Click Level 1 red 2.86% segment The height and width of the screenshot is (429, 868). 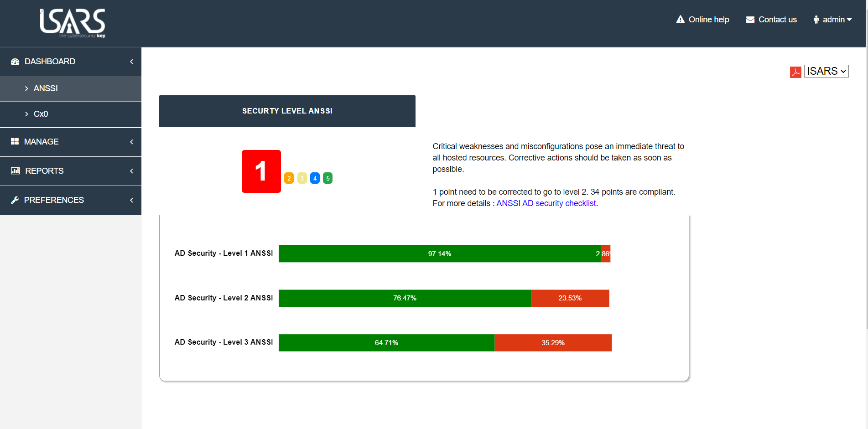coord(606,254)
